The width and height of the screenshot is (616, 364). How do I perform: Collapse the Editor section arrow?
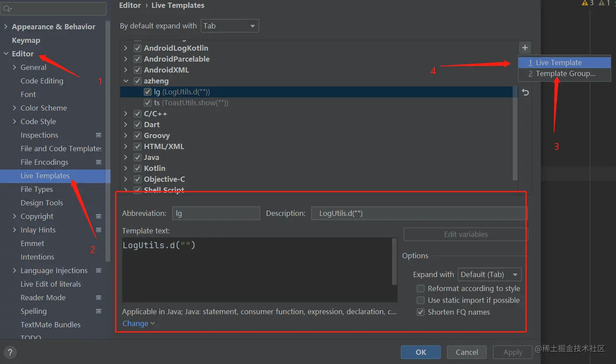(x=6, y=54)
